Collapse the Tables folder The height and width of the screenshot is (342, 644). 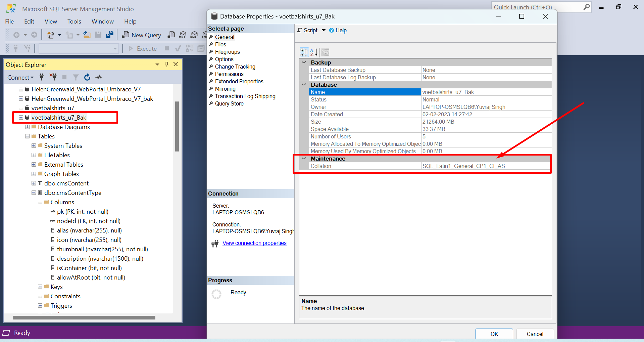tap(27, 136)
